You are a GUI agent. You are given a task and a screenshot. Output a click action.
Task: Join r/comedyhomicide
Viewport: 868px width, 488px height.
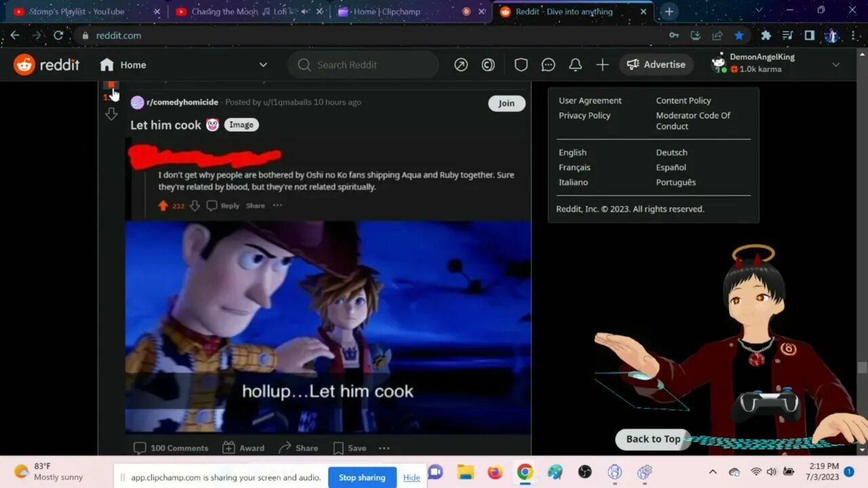tap(507, 103)
